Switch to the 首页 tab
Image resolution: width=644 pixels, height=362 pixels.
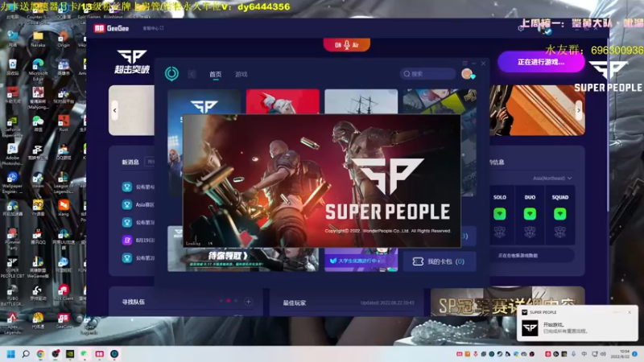[x=215, y=74]
